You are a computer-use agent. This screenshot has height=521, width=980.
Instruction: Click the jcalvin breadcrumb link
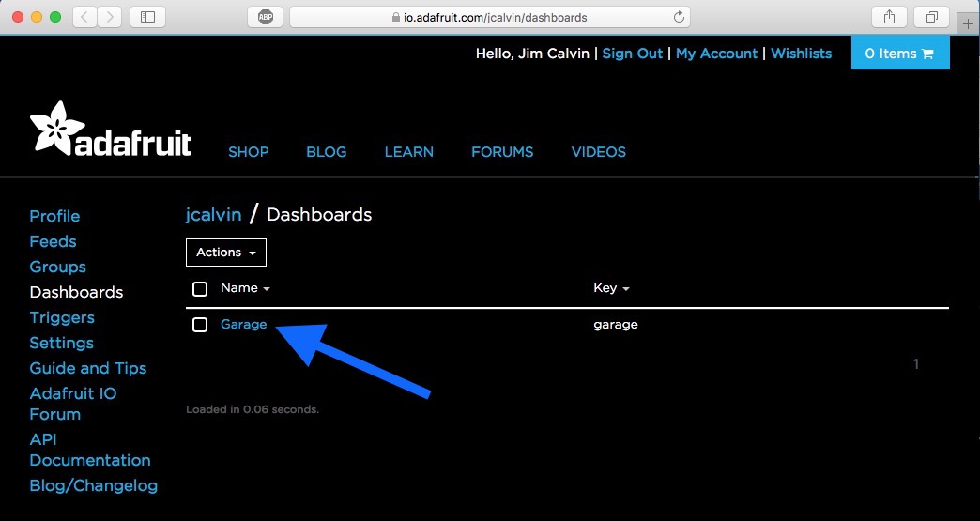[x=214, y=214]
